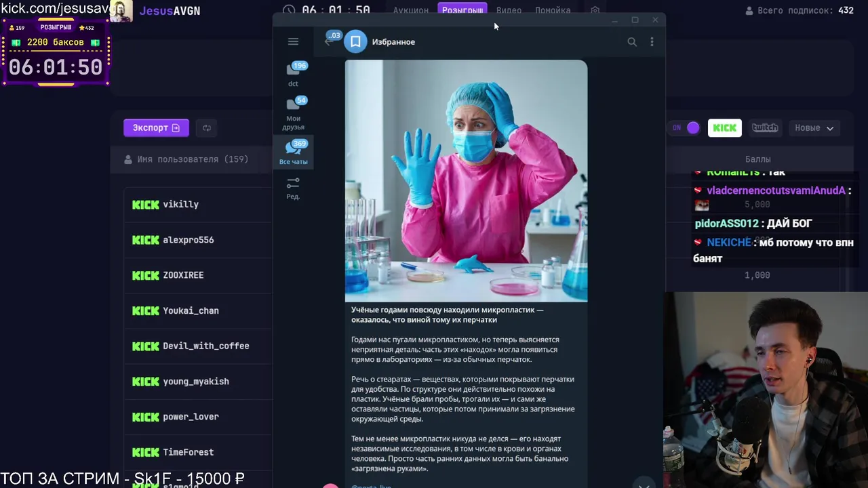Edit folders via Ред. icon
This screenshot has width=868, height=488.
tap(293, 188)
